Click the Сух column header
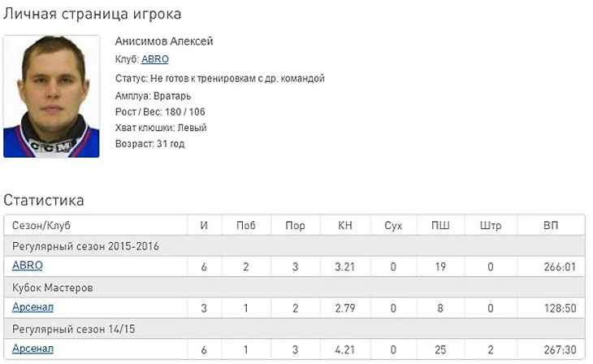593x364 pixels. coord(393,225)
